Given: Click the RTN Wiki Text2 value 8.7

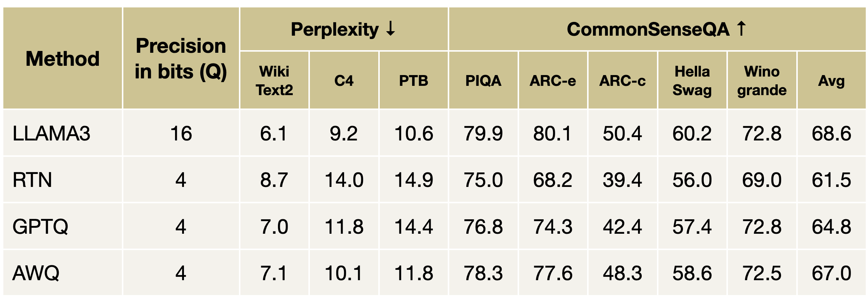Looking at the screenshot, I should pyautogui.click(x=274, y=180).
